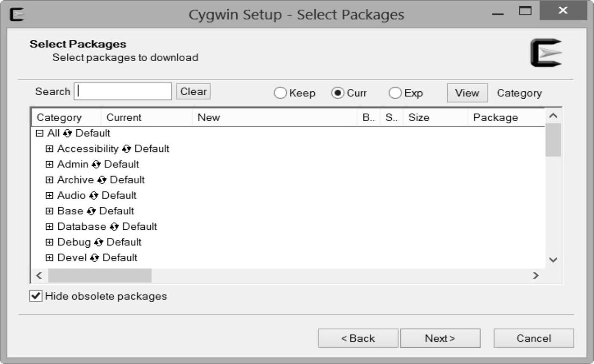Select the Keep radio button
This screenshot has width=594, height=364.
(280, 93)
